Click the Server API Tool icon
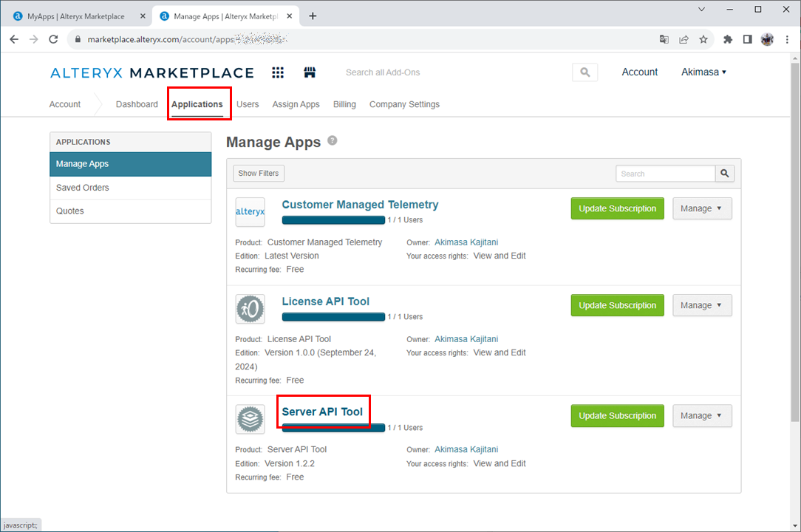801x532 pixels. 250,419
